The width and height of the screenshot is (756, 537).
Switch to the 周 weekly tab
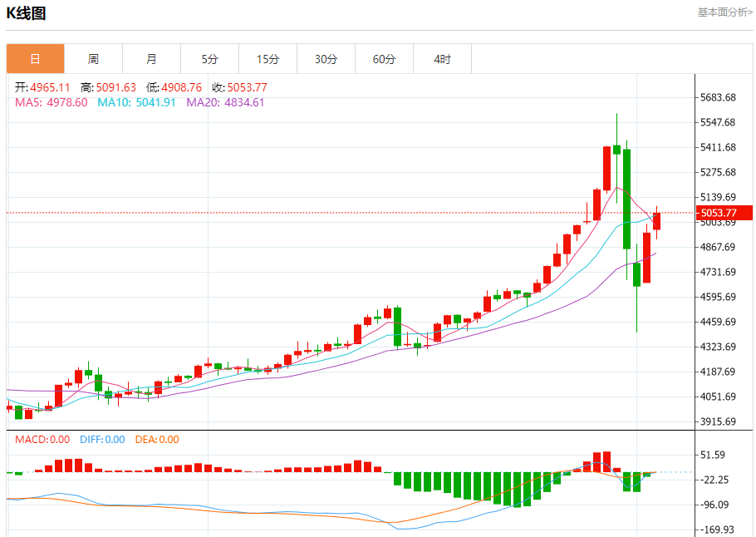point(93,59)
